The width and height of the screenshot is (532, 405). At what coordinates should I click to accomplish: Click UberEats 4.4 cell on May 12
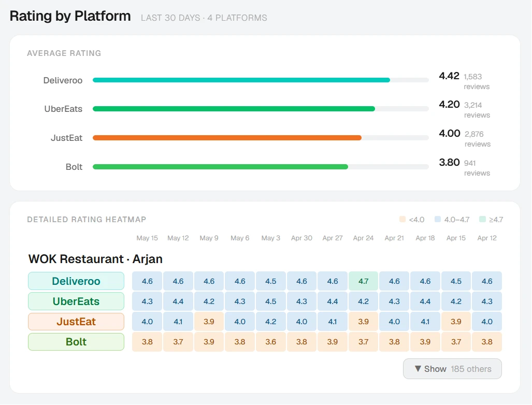(x=178, y=301)
